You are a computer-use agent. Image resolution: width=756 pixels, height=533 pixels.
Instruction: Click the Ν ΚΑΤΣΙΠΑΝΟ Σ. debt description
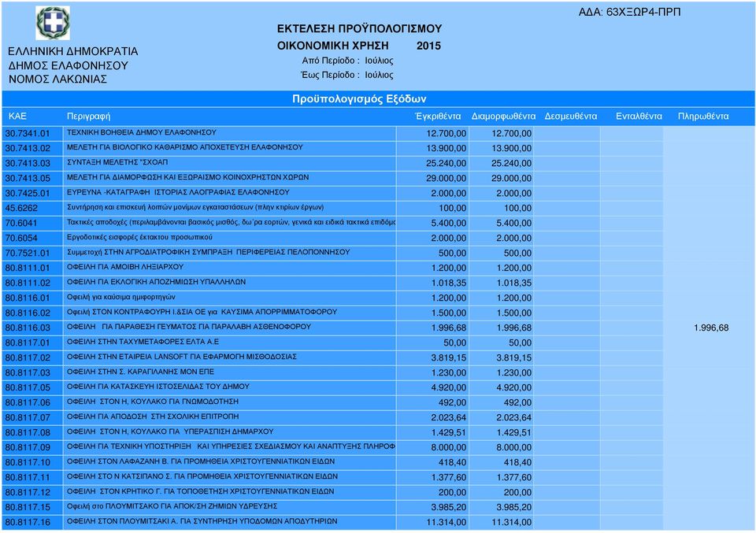[202, 476]
